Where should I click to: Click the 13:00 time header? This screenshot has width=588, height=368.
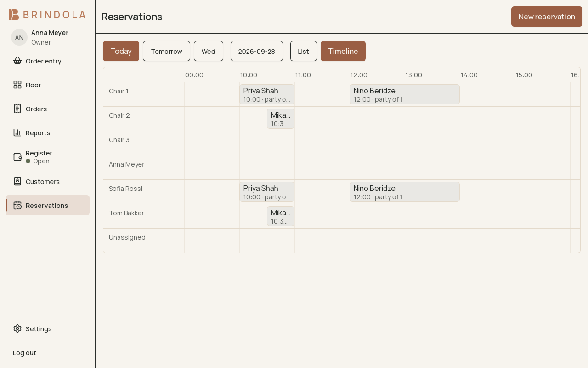point(414,75)
